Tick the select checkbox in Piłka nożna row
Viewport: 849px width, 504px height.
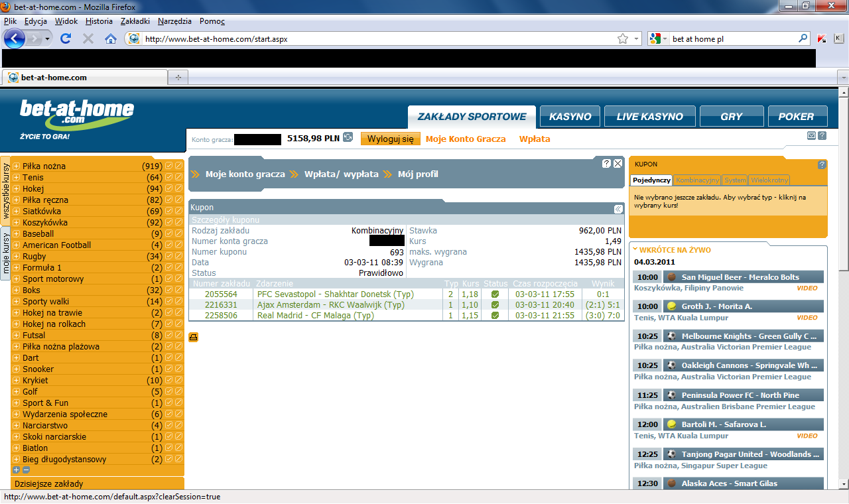pos(169,166)
